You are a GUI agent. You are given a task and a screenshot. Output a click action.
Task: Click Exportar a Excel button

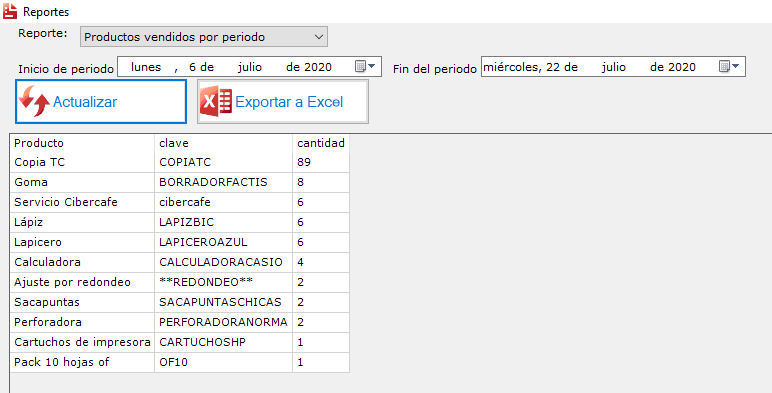tap(283, 102)
